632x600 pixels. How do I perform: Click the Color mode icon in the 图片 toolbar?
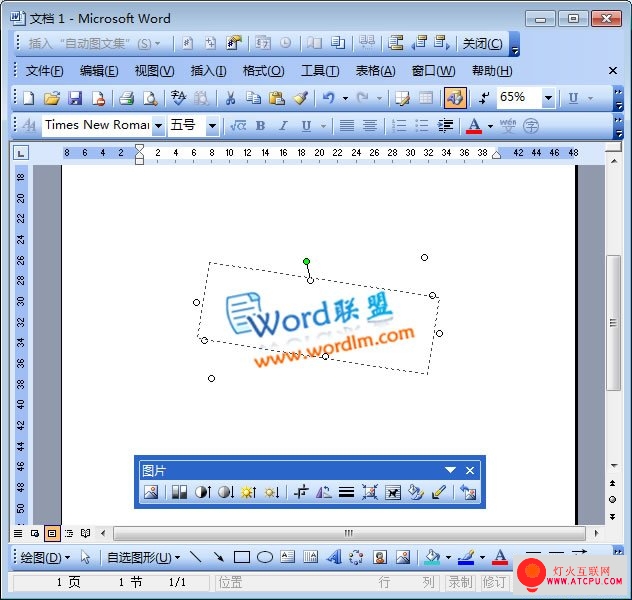coord(179,492)
